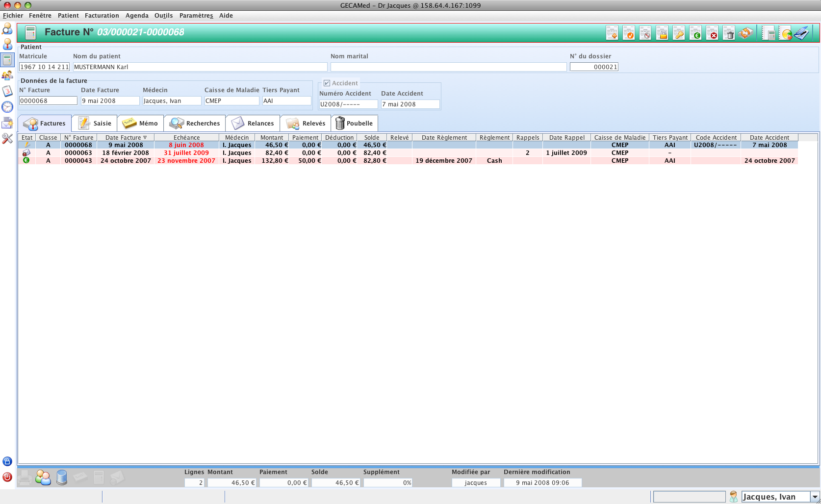This screenshot has height=504, width=821.
Task: Click the invoice icon with trash can
Action: click(x=729, y=33)
